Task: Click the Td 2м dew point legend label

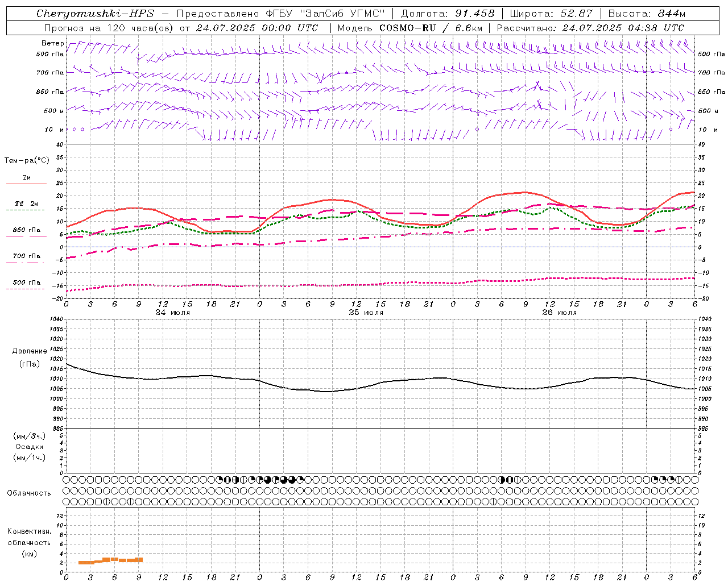Action: (x=27, y=203)
